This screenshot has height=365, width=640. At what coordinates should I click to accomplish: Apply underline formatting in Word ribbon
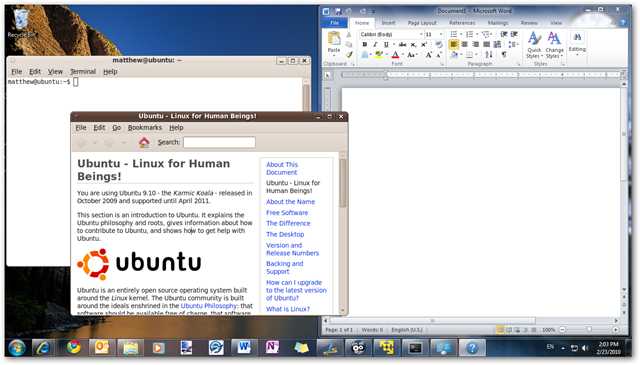click(x=386, y=45)
